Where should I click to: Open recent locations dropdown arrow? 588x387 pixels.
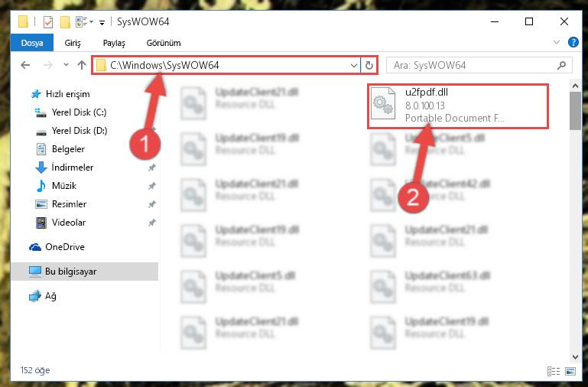tap(66, 65)
